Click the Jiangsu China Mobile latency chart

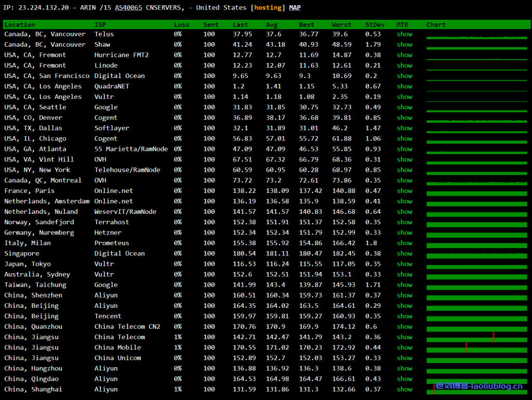point(476,348)
